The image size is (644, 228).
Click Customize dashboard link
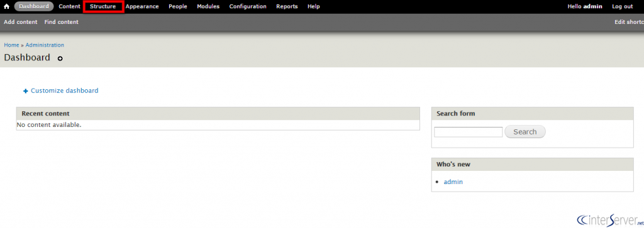click(61, 90)
